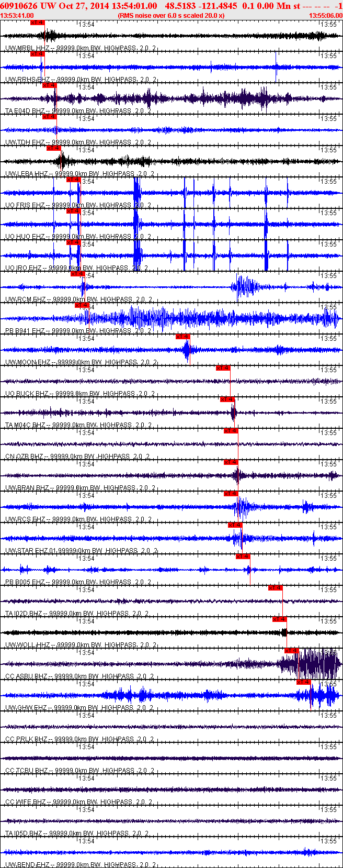
Task: Click the coordinates 48.5183 -121.4845
Action: click(x=201, y=6)
